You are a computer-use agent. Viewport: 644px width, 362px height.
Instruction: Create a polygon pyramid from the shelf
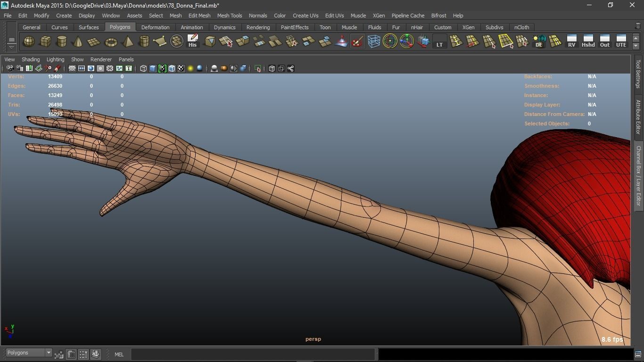[x=127, y=42]
